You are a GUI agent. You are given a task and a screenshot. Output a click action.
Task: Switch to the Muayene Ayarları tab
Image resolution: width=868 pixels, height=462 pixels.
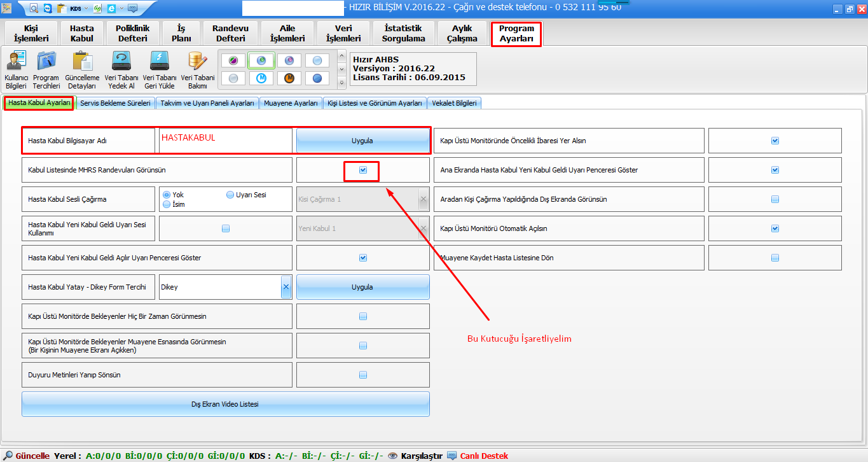tap(291, 103)
